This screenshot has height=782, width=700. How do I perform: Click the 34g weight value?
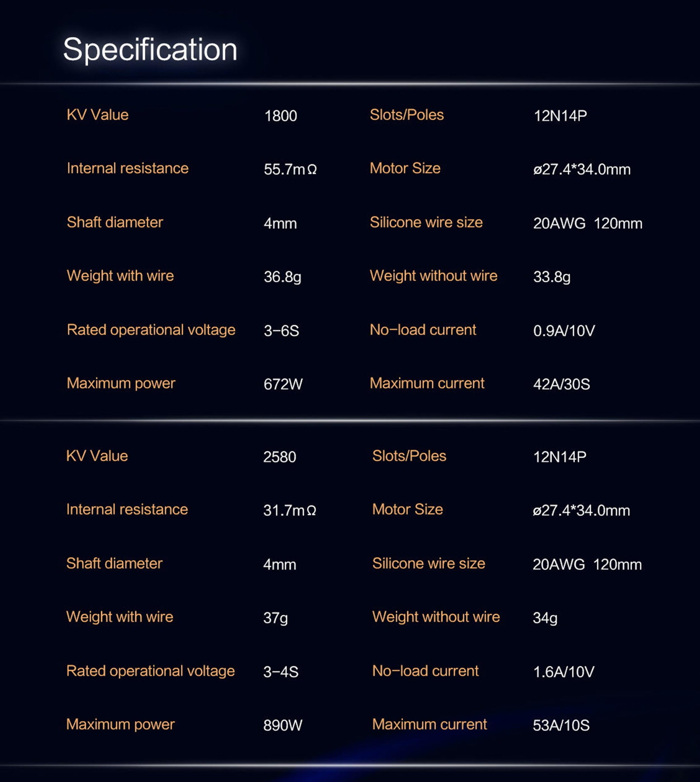tap(545, 618)
